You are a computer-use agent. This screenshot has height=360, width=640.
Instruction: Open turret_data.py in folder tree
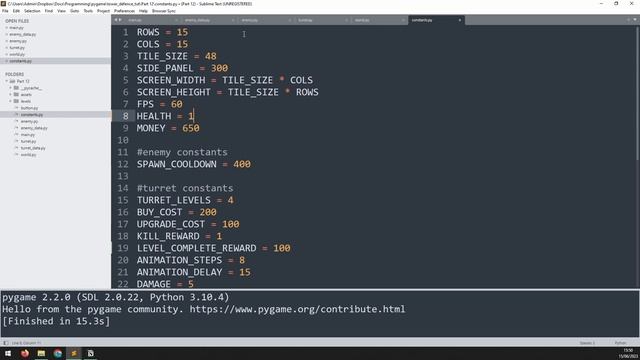[x=33, y=148]
